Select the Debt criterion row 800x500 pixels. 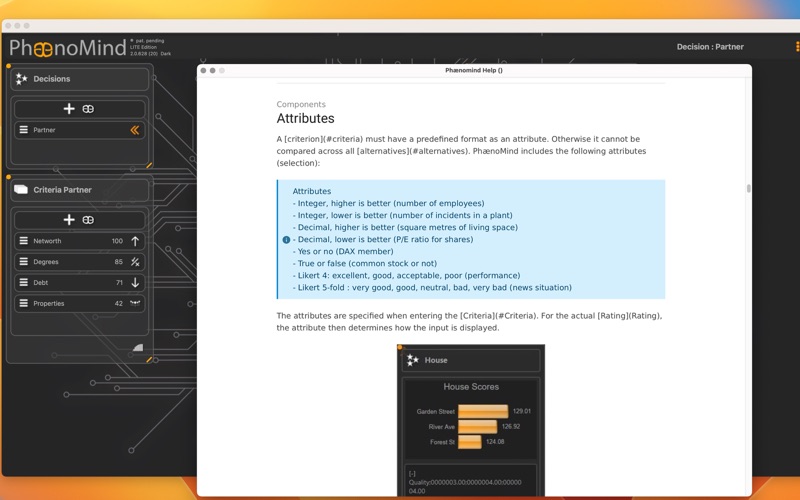(x=80, y=282)
